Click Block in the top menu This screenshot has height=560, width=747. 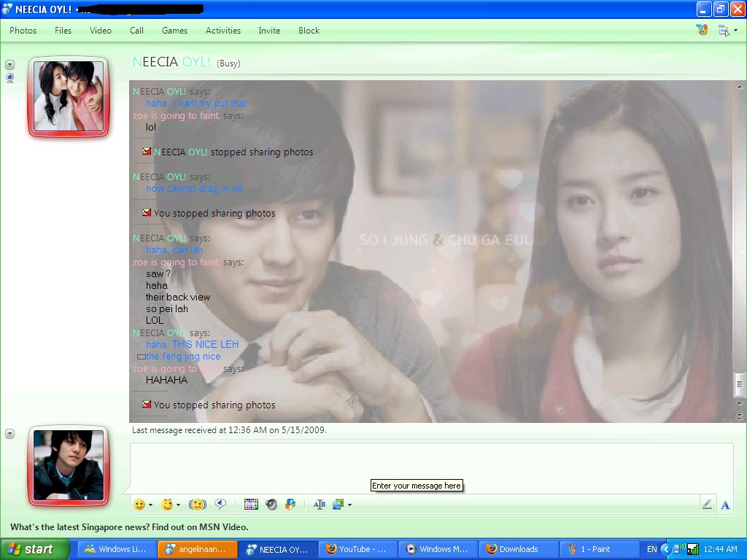309,31
